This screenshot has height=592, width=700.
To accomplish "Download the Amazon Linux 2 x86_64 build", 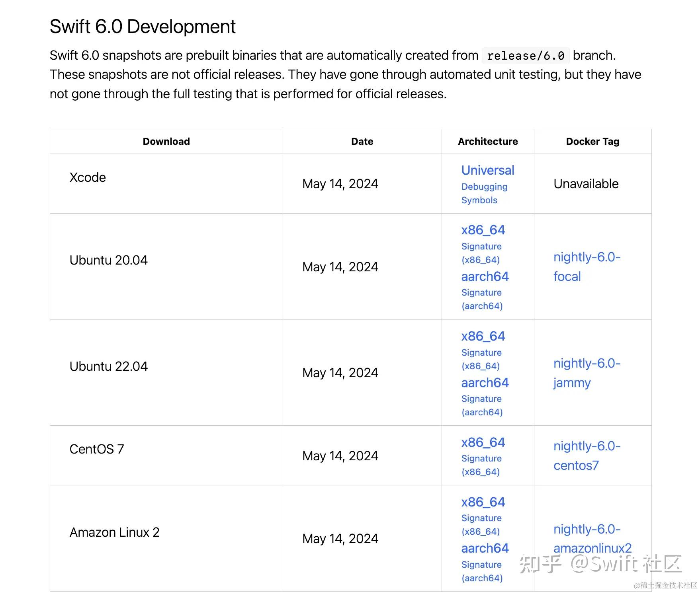I will 483,502.
